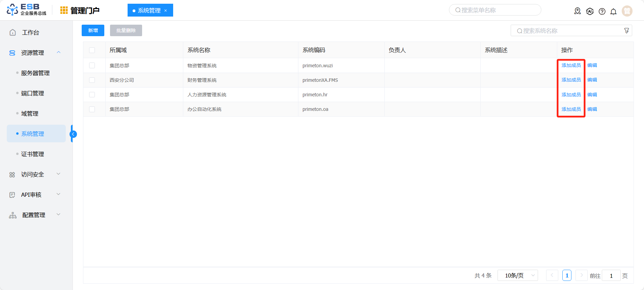Click the help question mark icon
This screenshot has width=644, height=290.
click(x=602, y=11)
